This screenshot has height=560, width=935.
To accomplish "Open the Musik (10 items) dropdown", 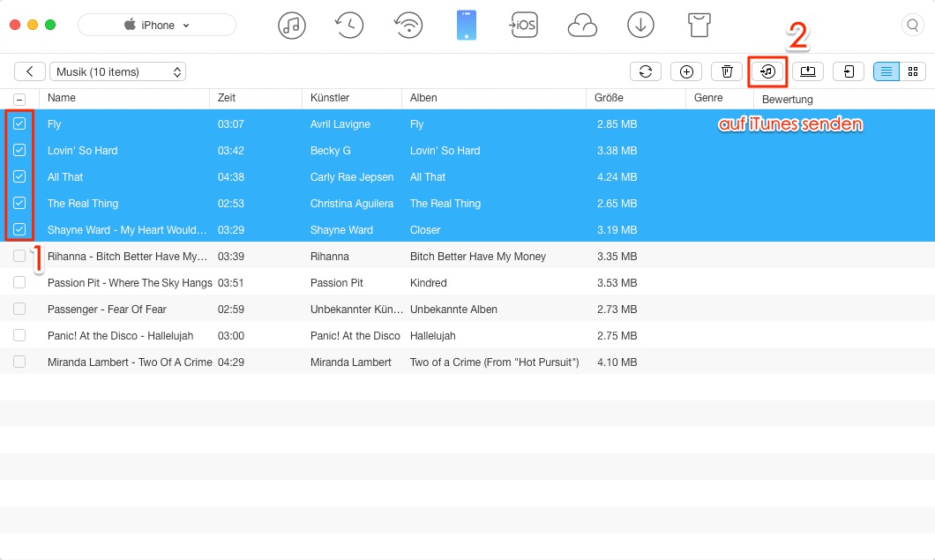I will pyautogui.click(x=117, y=71).
